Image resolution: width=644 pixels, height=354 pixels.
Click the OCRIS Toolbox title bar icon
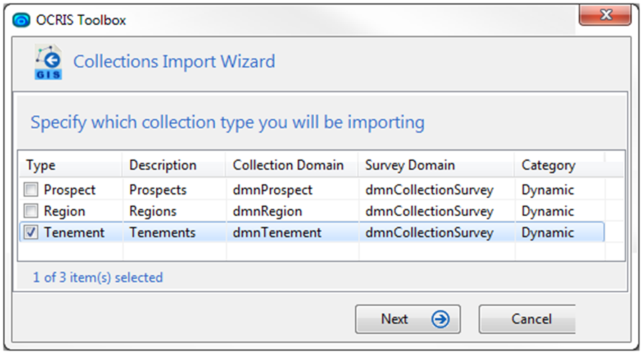pyautogui.click(x=22, y=19)
